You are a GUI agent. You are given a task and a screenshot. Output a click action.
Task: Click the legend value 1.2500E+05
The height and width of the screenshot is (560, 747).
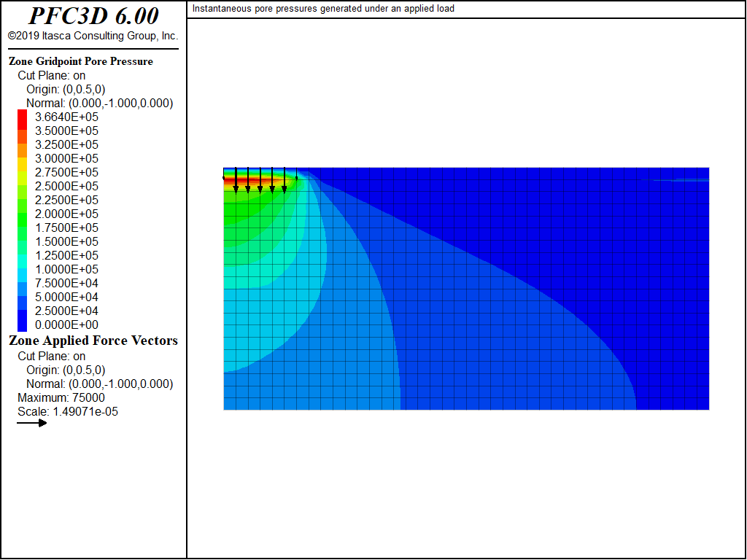pyautogui.click(x=66, y=255)
